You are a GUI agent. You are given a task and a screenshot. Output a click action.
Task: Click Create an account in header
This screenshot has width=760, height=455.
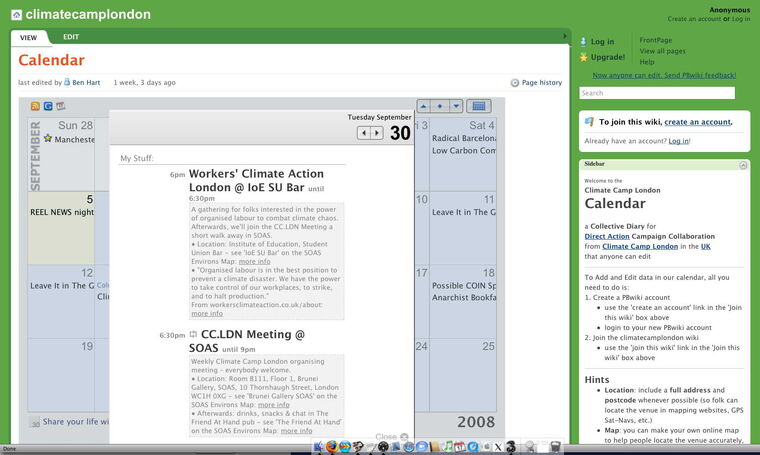(x=694, y=19)
